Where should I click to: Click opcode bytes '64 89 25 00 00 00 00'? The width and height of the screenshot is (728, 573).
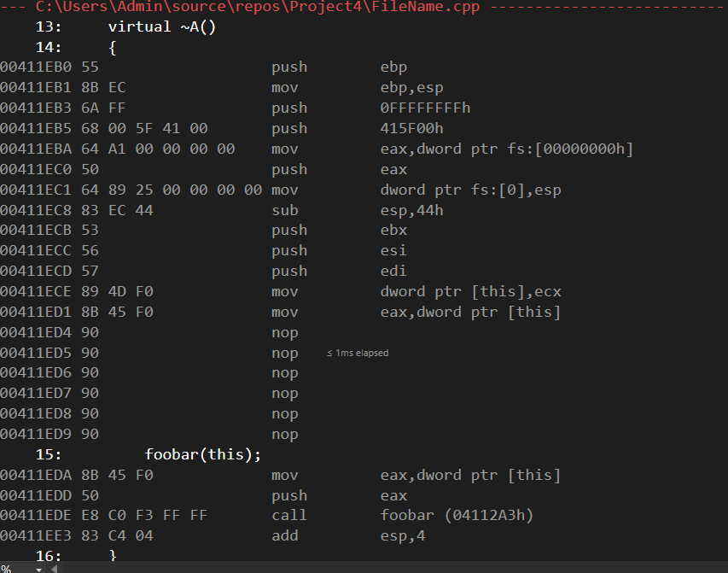(x=172, y=190)
